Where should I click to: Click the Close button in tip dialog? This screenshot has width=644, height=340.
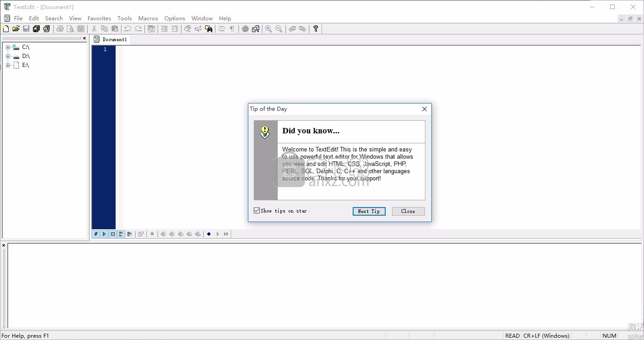point(408,211)
